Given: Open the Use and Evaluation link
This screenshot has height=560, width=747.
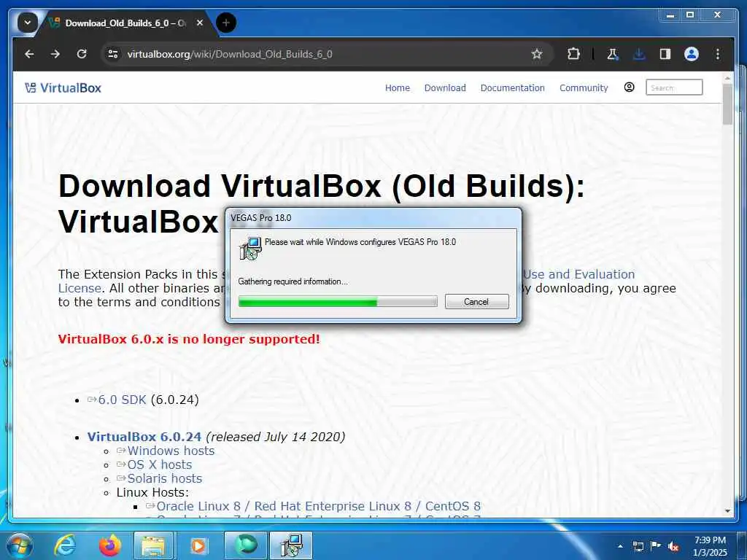Looking at the screenshot, I should (x=578, y=274).
